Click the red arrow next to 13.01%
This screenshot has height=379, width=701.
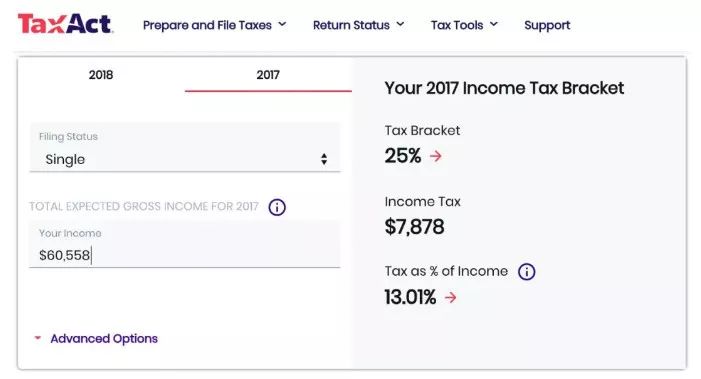451,297
